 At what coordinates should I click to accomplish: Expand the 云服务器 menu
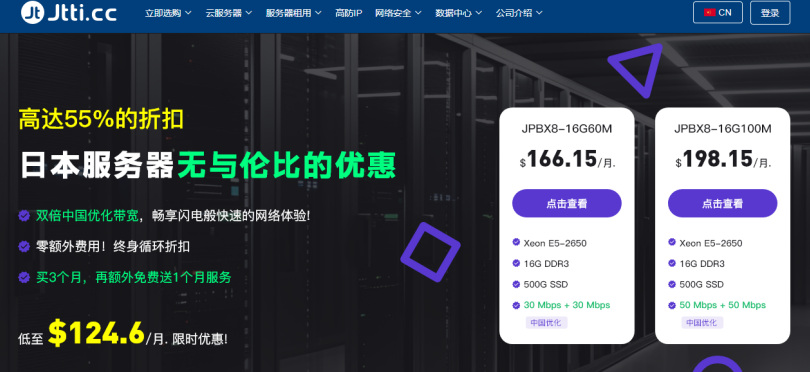tap(228, 13)
